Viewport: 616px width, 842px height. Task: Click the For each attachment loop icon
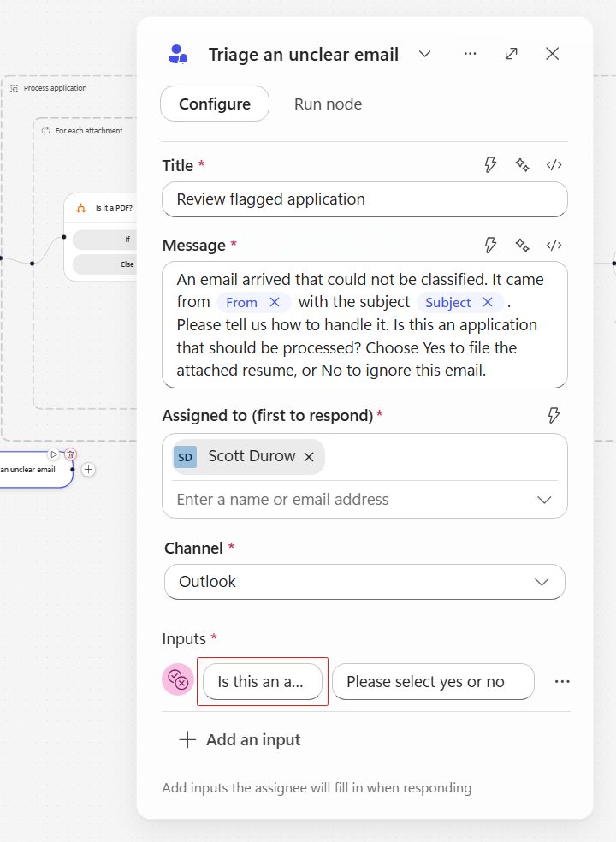46,130
